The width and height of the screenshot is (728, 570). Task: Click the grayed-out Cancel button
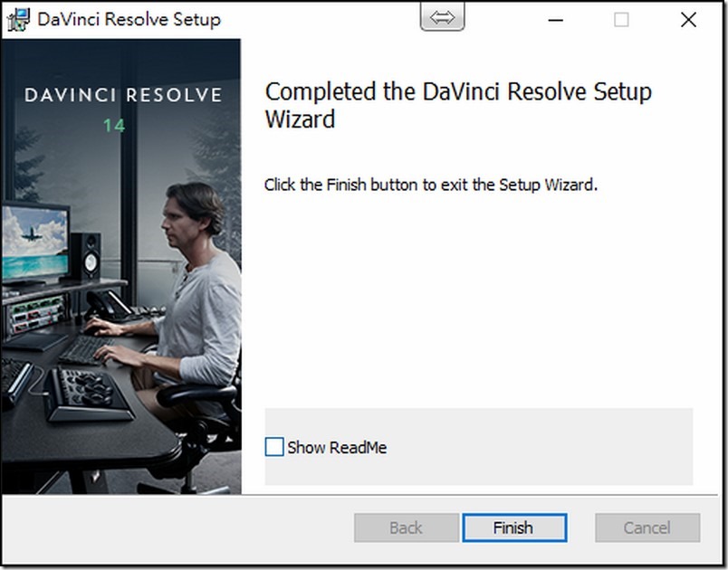647,527
